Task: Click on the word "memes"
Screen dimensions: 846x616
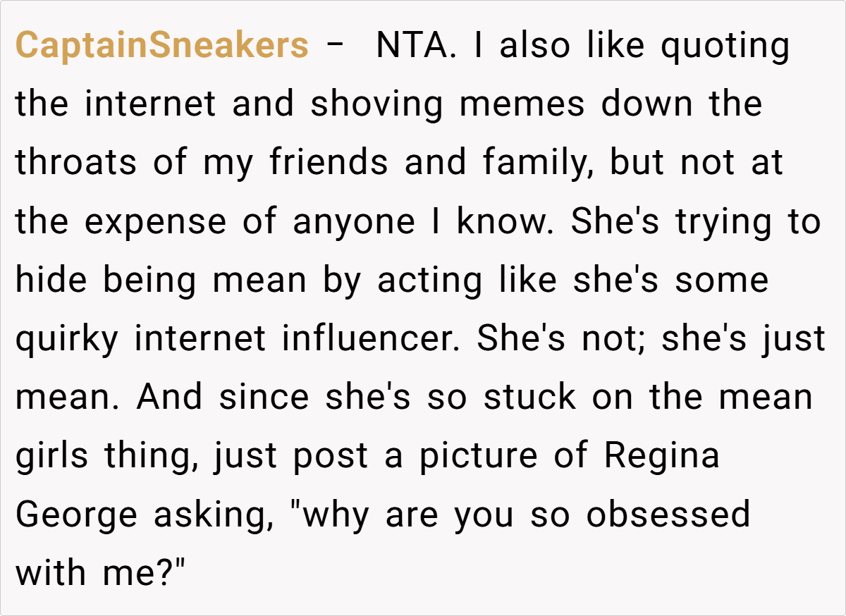Action: pyautogui.click(x=522, y=104)
